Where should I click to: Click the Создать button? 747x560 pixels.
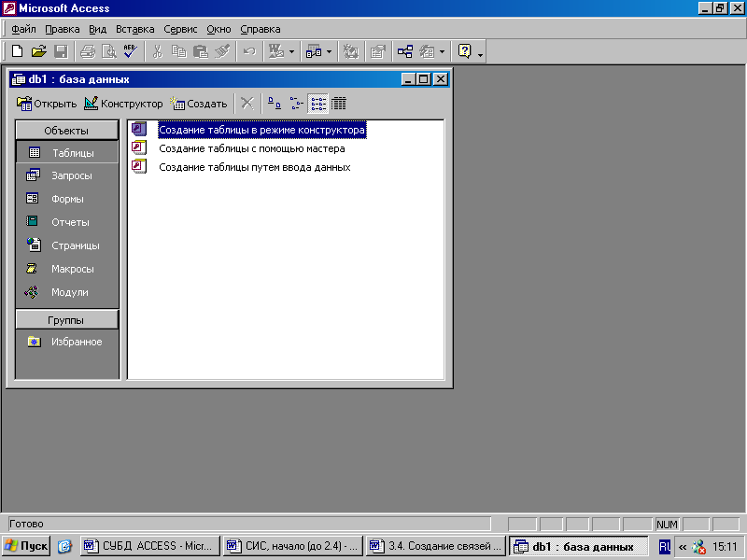coord(199,104)
